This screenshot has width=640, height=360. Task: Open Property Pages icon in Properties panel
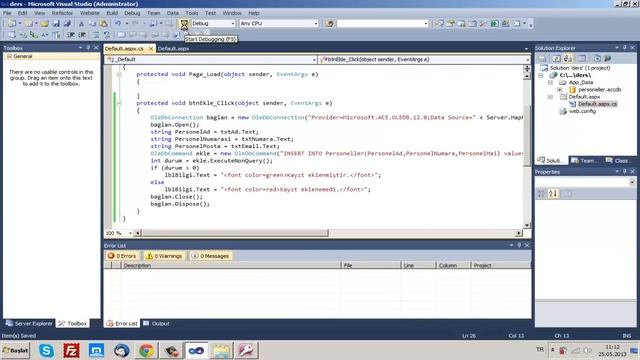[x=567, y=193]
